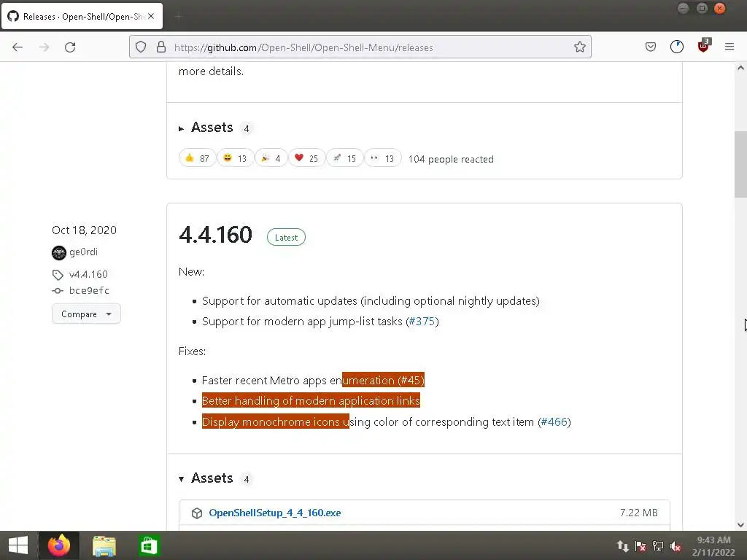Toggle the laugh reaction with 13
This screenshot has width=747, height=560.
236,158
